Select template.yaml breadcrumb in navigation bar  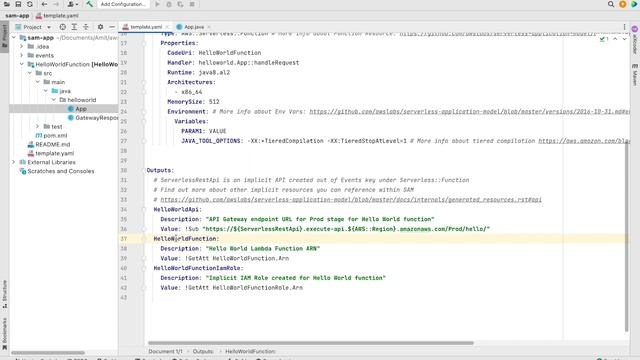tap(57, 16)
